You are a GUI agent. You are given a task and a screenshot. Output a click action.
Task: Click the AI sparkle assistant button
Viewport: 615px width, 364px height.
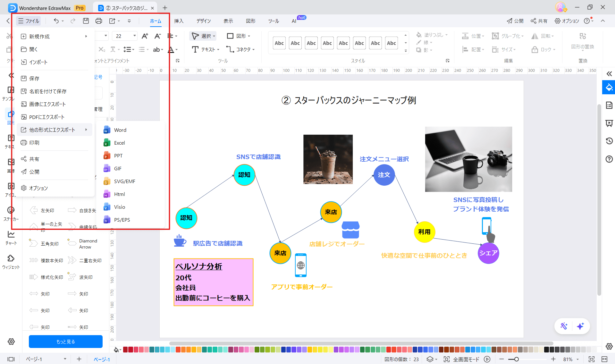click(x=580, y=326)
